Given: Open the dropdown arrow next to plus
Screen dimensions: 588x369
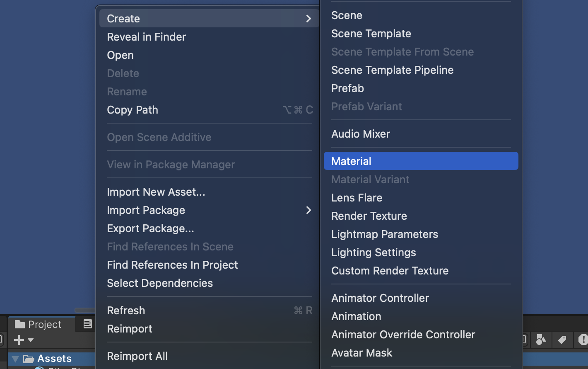Looking at the screenshot, I should click(x=31, y=340).
